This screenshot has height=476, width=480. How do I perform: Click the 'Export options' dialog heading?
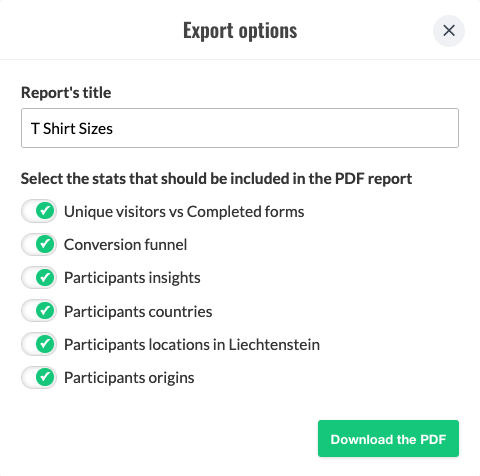[x=240, y=31]
